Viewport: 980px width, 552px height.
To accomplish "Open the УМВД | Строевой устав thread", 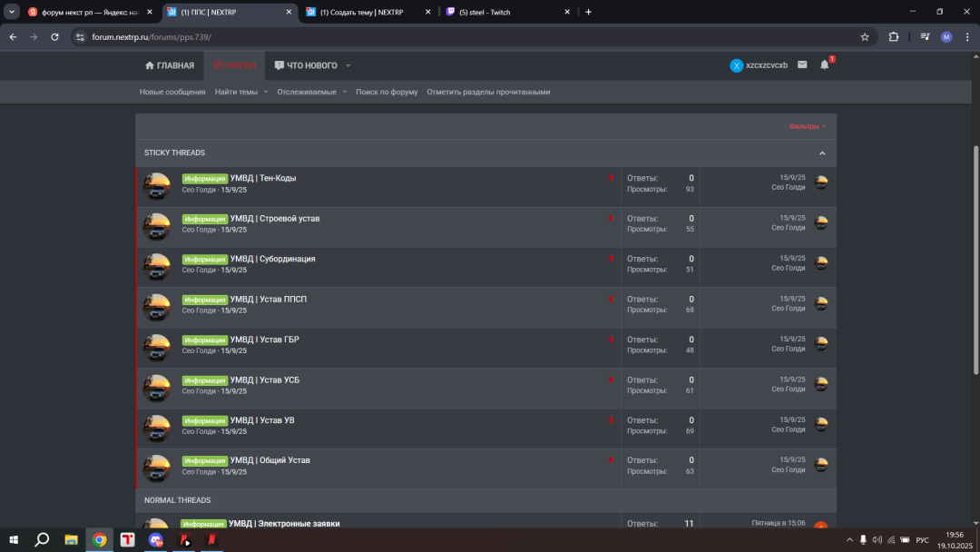I will click(274, 219).
